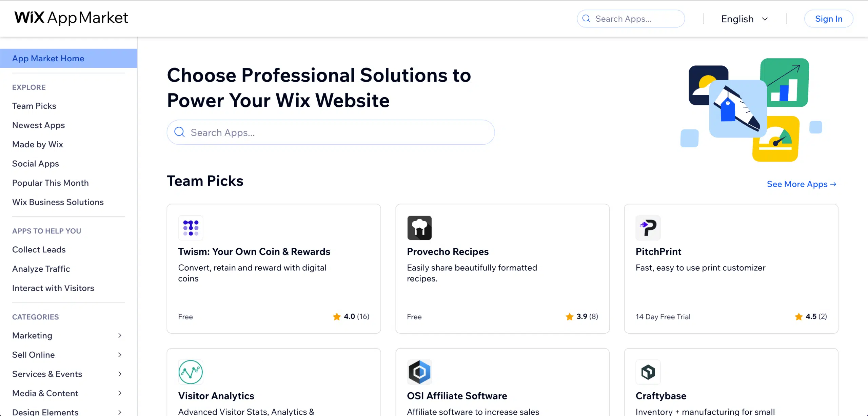
Task: Click 'Fast, easy to use print customizer' description
Action: click(x=701, y=268)
